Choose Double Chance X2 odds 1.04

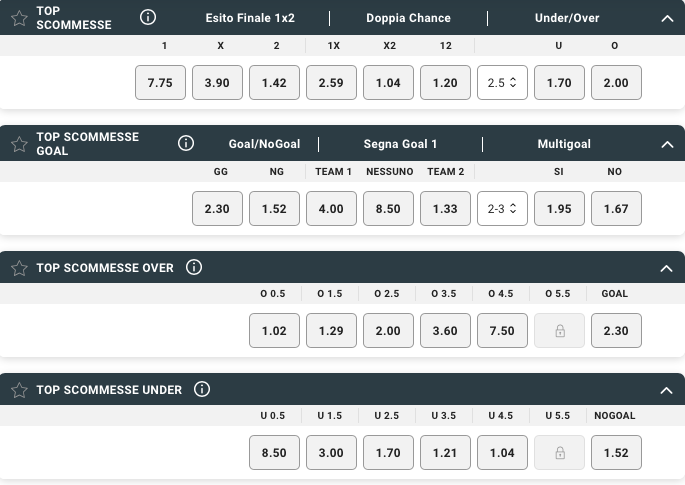pyautogui.click(x=388, y=83)
